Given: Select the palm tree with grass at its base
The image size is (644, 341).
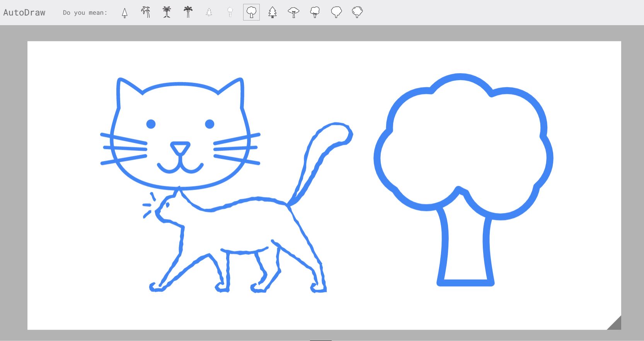Looking at the screenshot, I should coord(167,12).
